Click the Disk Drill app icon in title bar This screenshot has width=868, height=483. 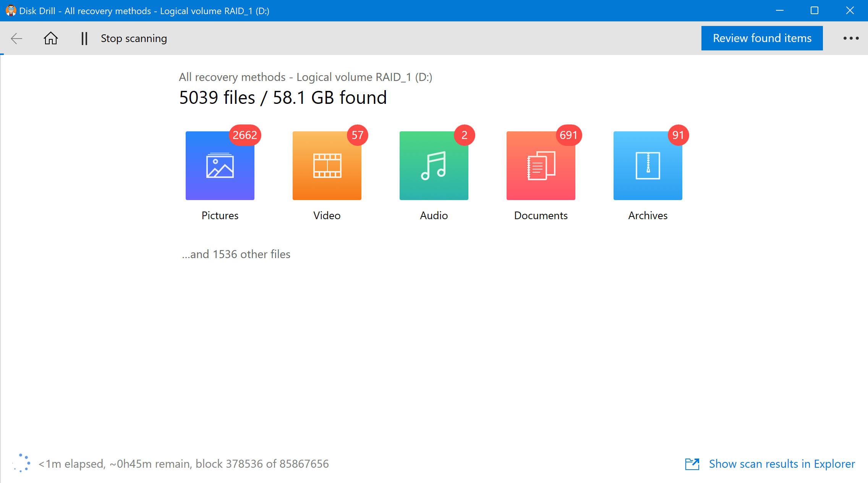tap(10, 10)
